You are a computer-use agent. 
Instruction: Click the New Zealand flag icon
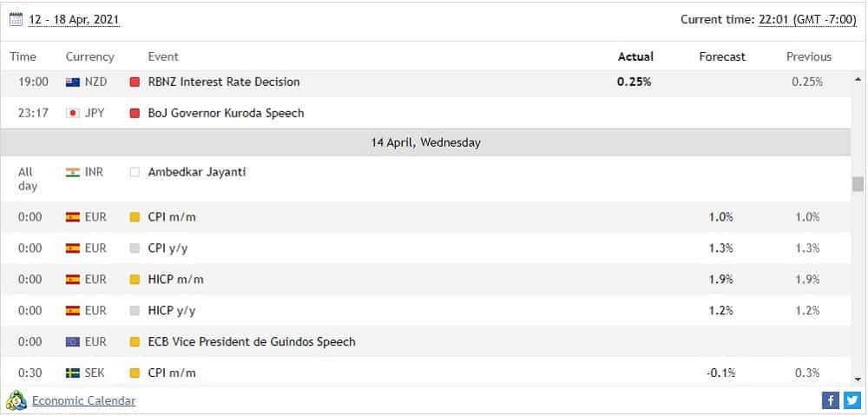pos(73,82)
